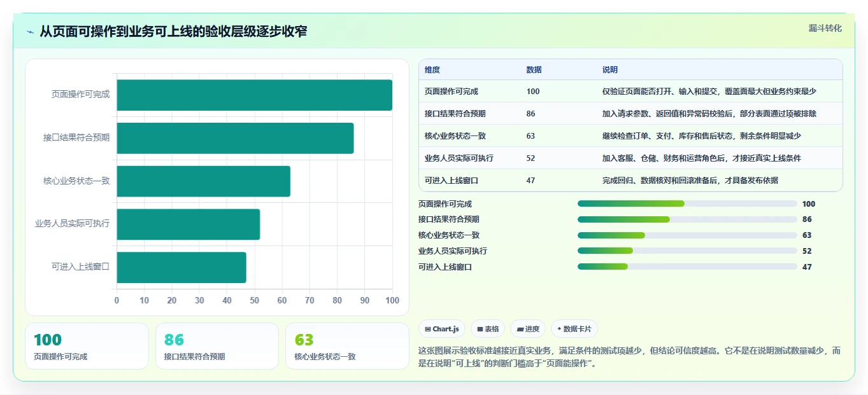Click table cell 可进入上线窗口

452,181
